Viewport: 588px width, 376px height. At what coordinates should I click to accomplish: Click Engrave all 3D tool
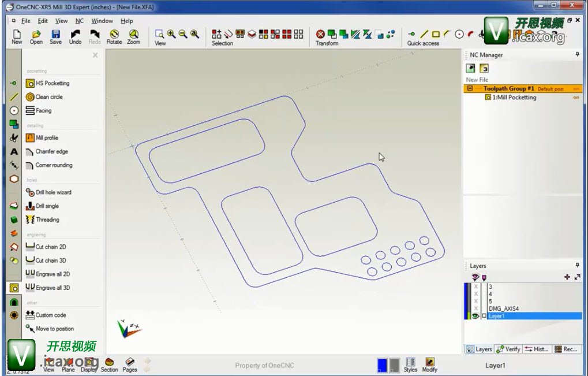31,288
